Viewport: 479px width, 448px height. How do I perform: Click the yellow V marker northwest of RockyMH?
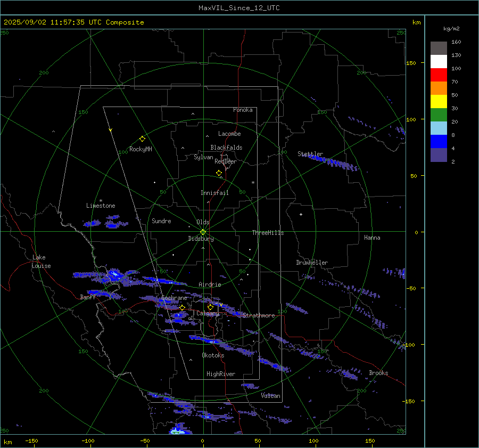[111, 130]
